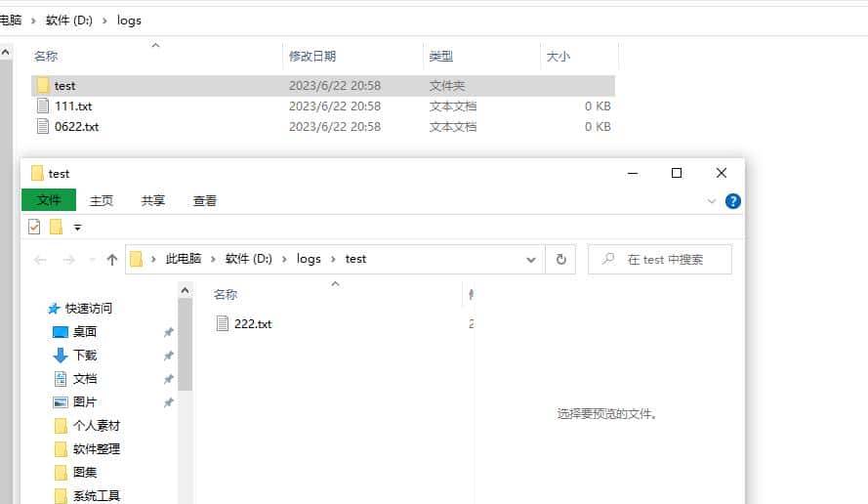The height and width of the screenshot is (504, 868).
Task: Sort by 名称 column in logs window
Action: (46, 56)
